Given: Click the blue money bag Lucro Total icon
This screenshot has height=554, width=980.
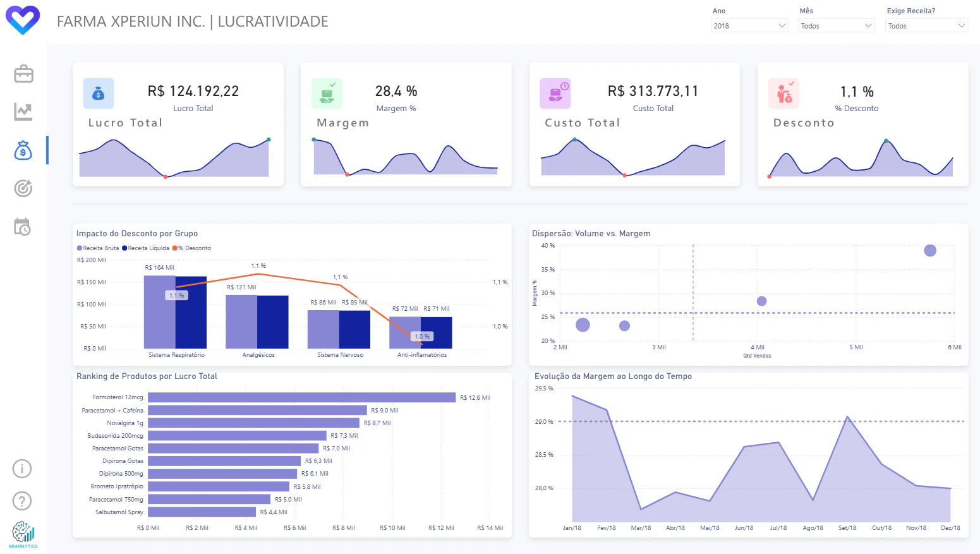Looking at the screenshot, I should [x=99, y=93].
